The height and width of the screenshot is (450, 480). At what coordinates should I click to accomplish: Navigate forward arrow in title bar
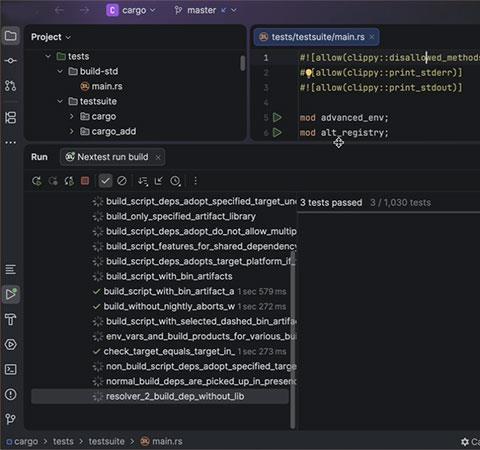(x=84, y=10)
